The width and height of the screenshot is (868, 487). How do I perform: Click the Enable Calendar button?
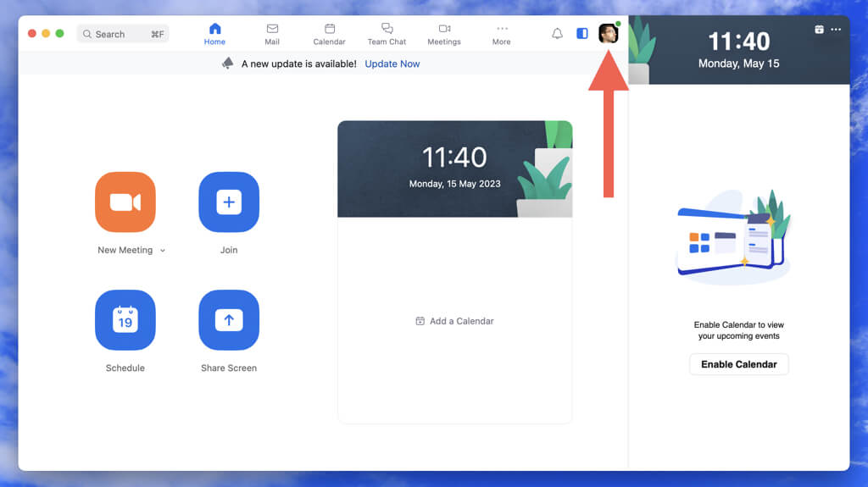tap(739, 364)
